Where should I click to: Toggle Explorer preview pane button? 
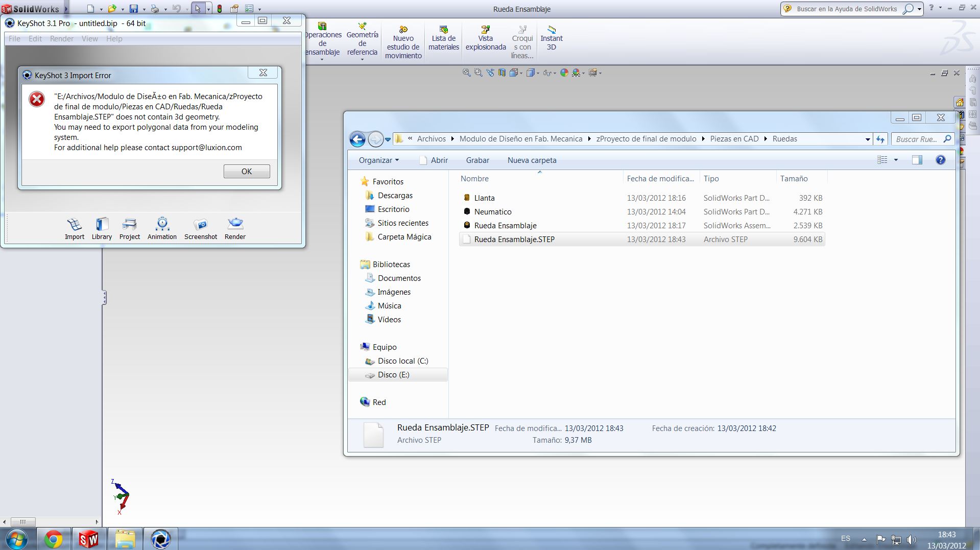(x=917, y=160)
